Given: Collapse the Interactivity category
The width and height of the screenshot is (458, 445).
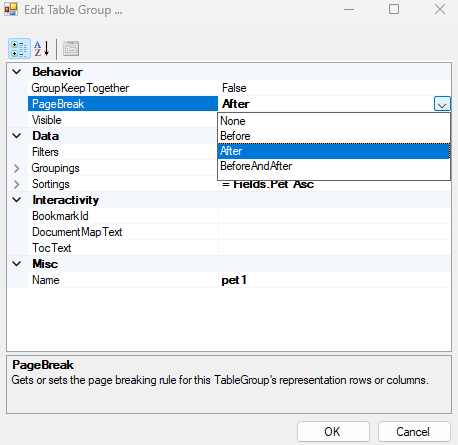Looking at the screenshot, I should [17, 200].
